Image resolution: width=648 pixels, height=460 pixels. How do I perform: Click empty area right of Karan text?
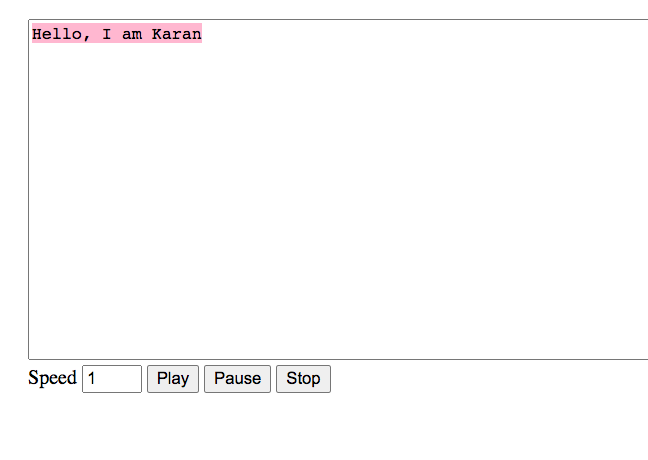[x=400, y=34]
